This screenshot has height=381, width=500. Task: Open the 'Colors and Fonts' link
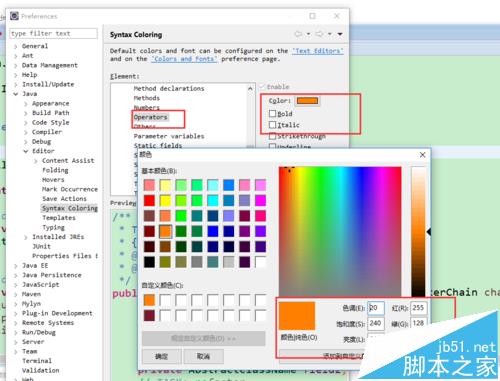point(184,59)
